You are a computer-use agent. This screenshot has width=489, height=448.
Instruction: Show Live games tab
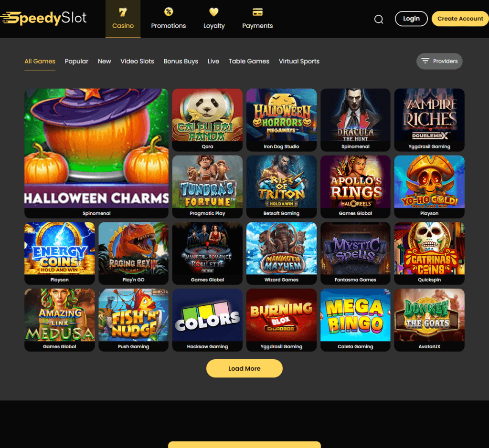(213, 62)
